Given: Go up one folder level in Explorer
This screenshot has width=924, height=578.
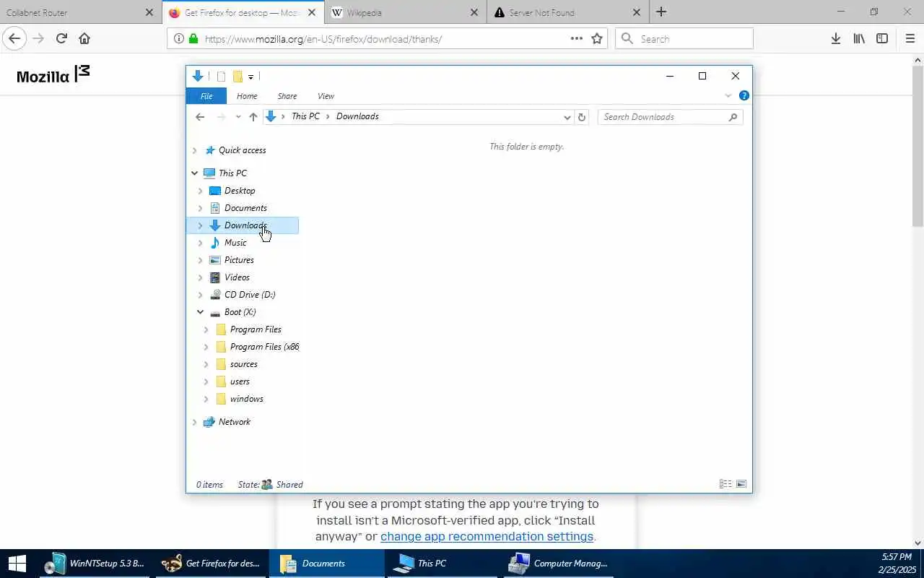Looking at the screenshot, I should tap(253, 117).
